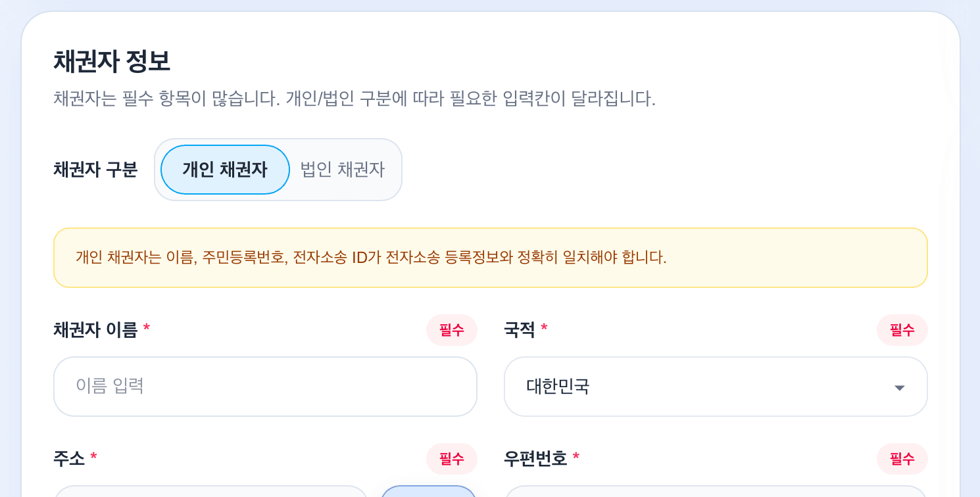The image size is (980, 497).
Task: Click the yellow warning banner about 전자소송 ID
Action: pos(489,258)
